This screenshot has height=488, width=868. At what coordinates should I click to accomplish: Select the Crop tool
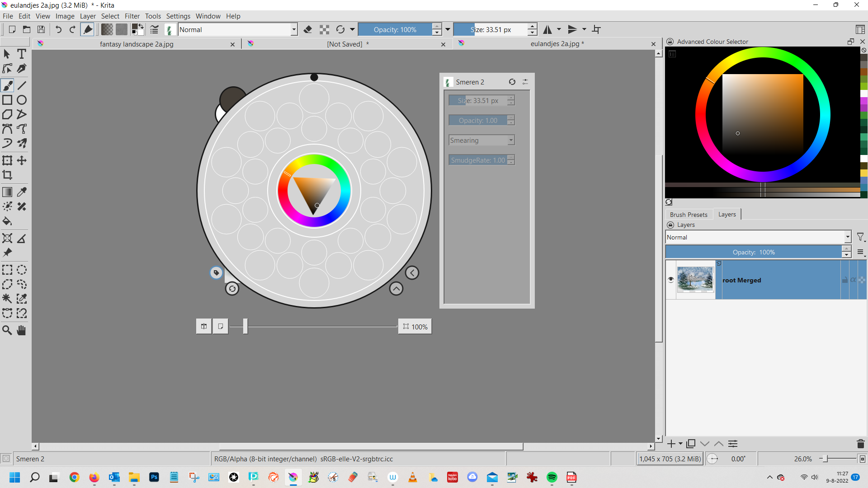tap(7, 175)
